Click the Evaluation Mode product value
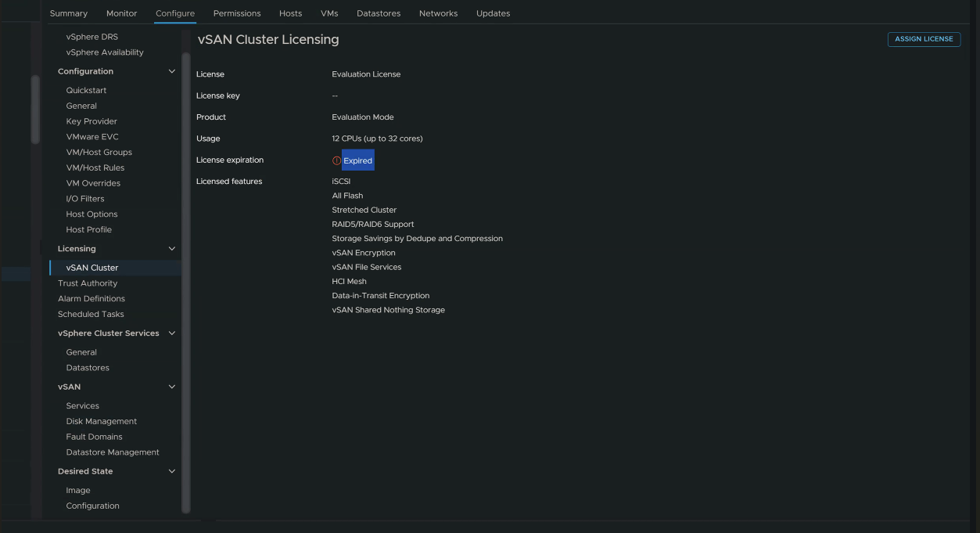Screen dimensions: 980x533 363,117
